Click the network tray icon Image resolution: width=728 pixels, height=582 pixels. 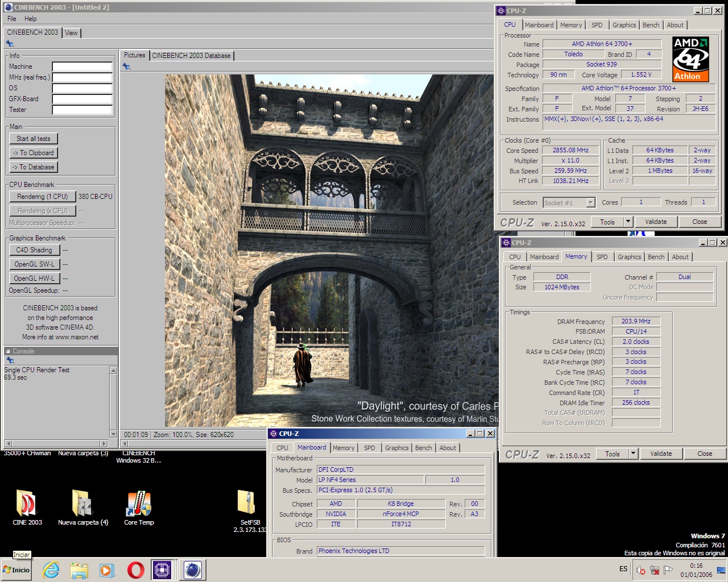655,570
